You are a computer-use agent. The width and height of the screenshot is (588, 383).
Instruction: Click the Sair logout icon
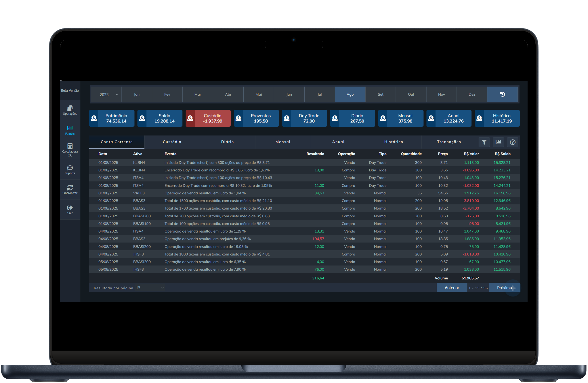coord(70,208)
